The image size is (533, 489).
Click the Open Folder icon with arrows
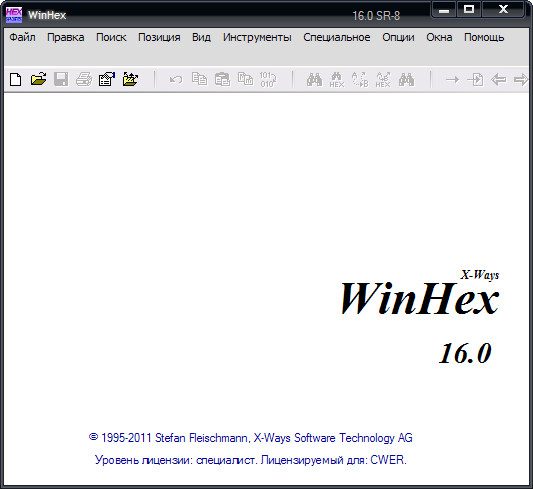130,80
